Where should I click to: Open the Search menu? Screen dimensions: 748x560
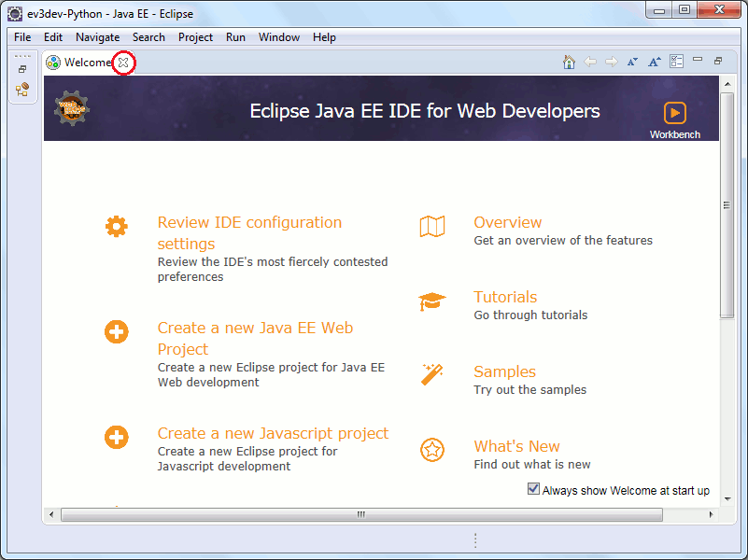coord(148,37)
